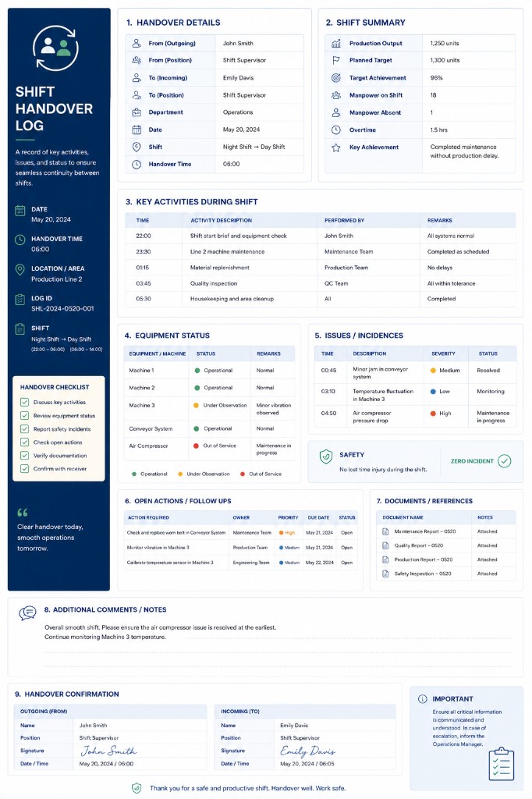This screenshot has width=532, height=799.
Task: Toggle the Verify documentation checkbox
Action: pyautogui.click(x=24, y=456)
